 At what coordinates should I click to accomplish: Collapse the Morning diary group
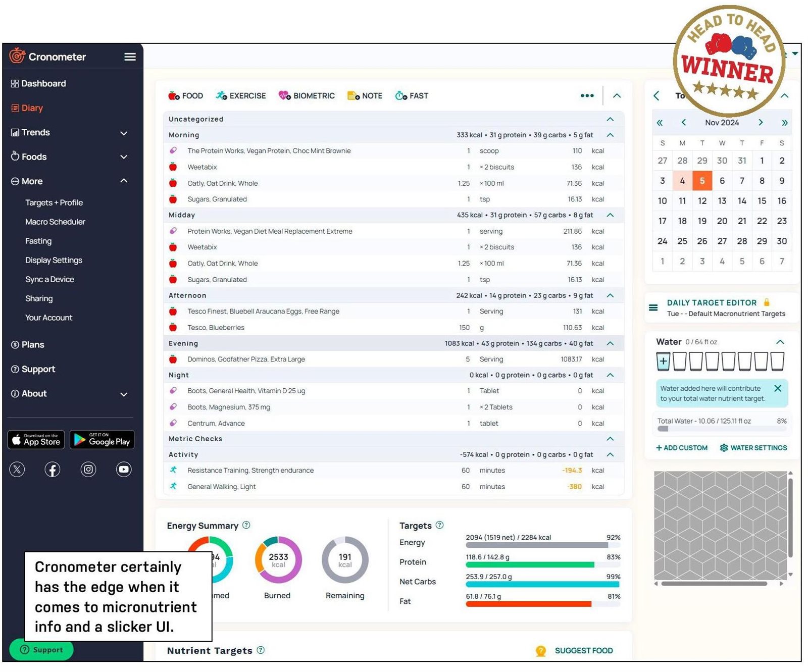coord(610,135)
